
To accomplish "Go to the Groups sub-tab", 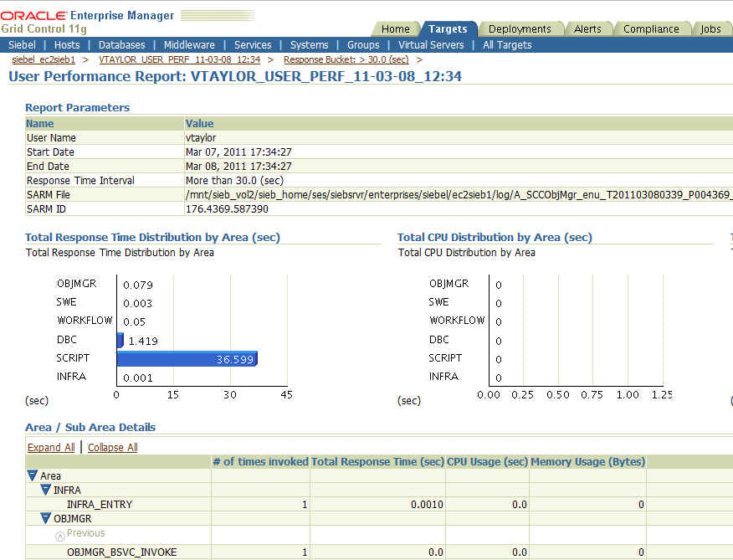I will click(363, 45).
